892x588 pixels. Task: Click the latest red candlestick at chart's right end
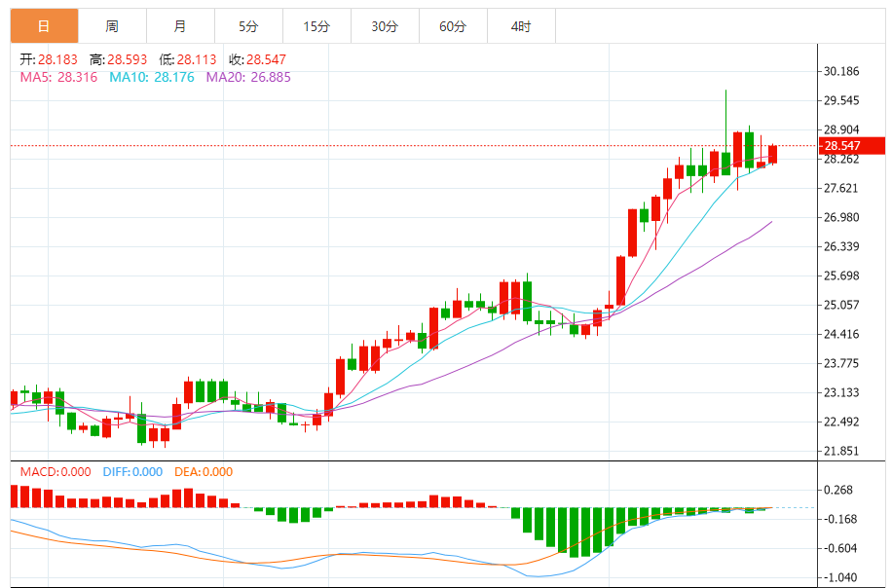click(x=772, y=154)
